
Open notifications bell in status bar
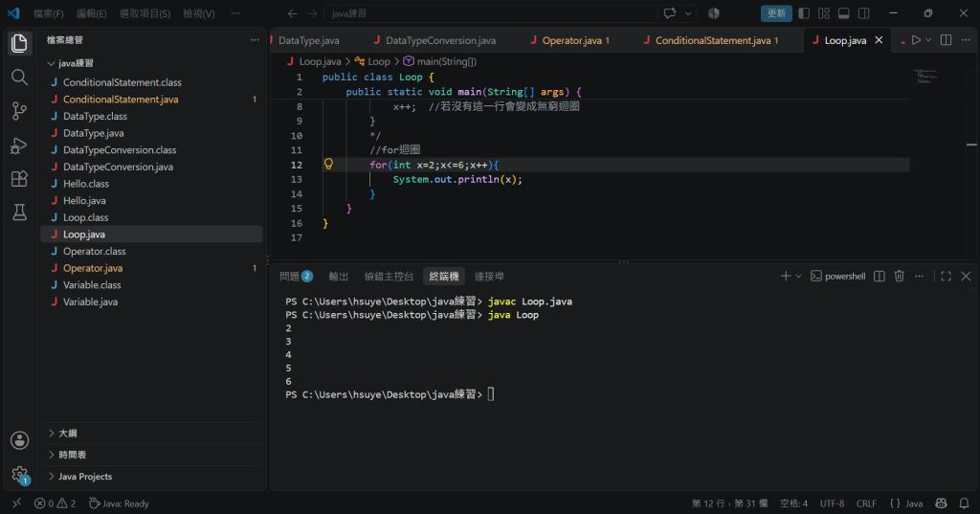pyautogui.click(x=964, y=503)
